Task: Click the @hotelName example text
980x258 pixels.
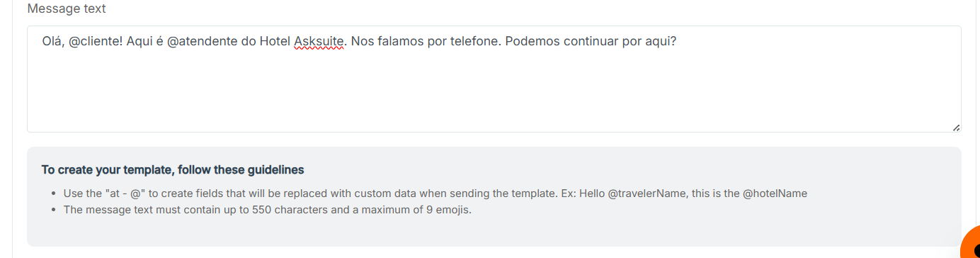Action: (775, 193)
